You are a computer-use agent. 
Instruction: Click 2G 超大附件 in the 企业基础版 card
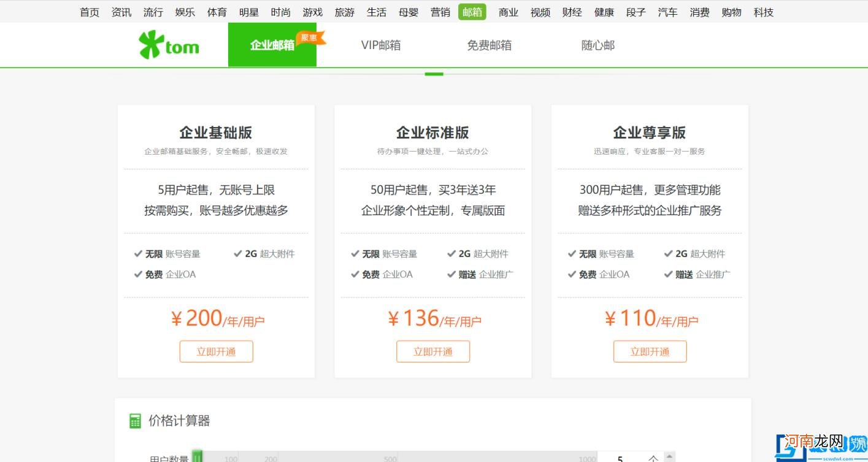point(264,253)
